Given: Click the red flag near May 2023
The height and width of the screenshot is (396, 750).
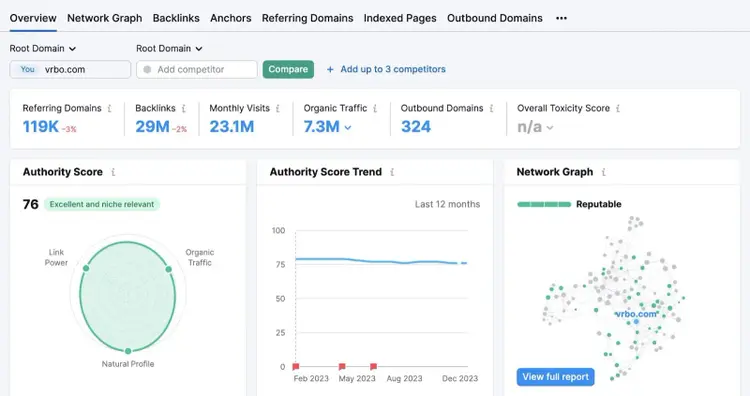Looking at the screenshot, I should pyautogui.click(x=342, y=367).
